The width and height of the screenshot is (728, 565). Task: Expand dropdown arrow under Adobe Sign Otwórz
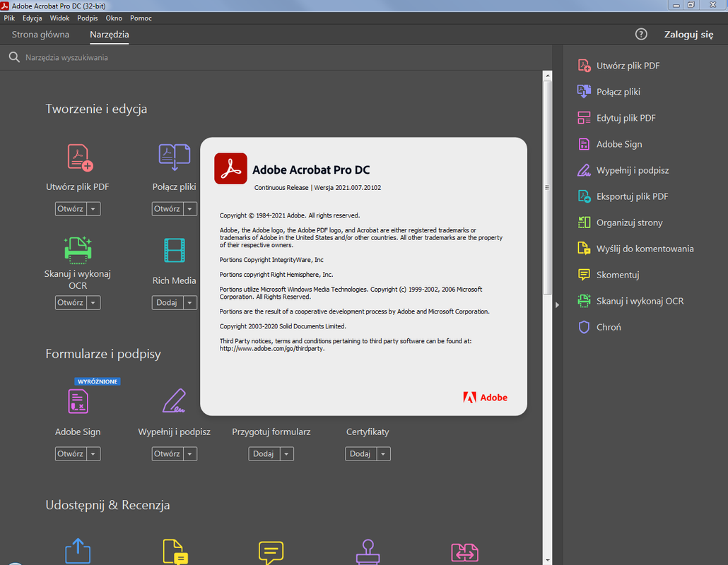point(93,453)
